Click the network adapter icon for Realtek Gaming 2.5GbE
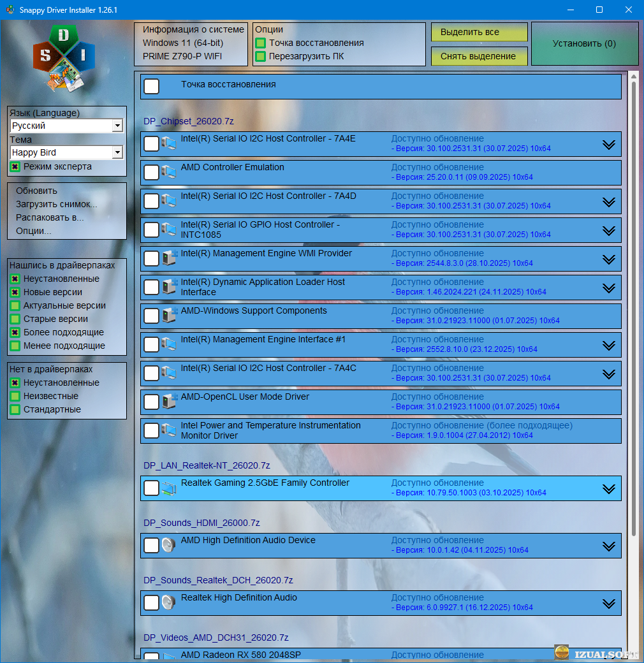The width and height of the screenshot is (644, 663). point(168,488)
